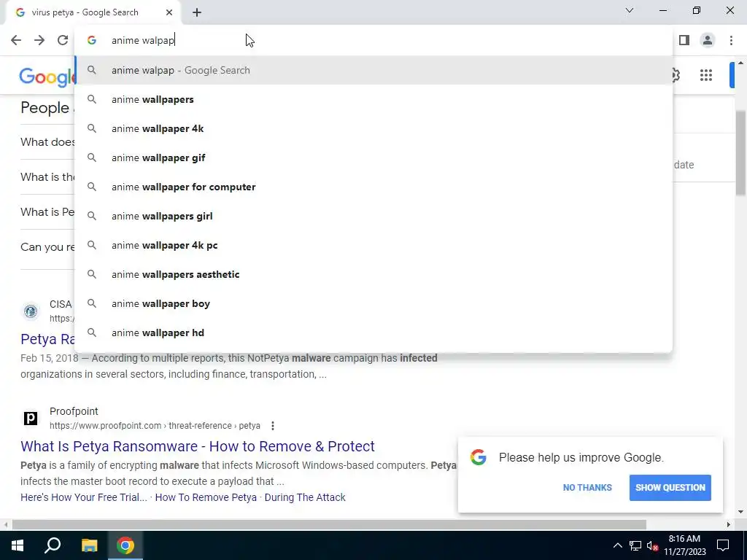Show hidden system tray icons
Screen dimensions: 747x560
(617, 545)
